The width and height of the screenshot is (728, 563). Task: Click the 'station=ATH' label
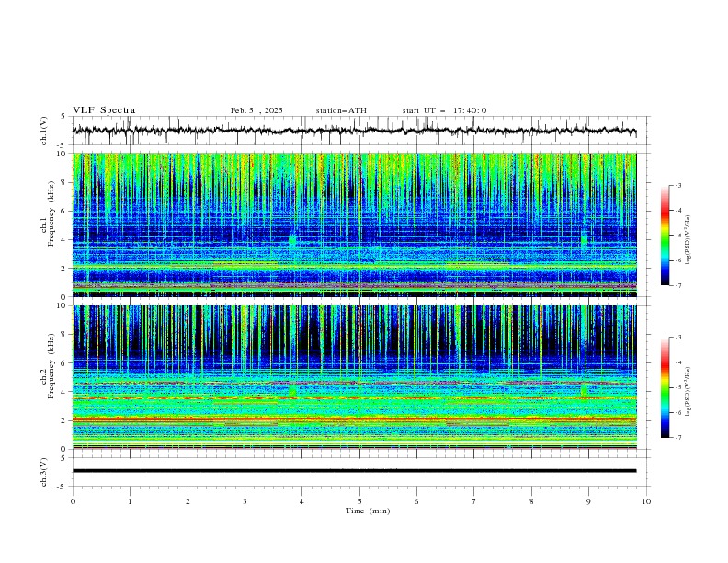point(341,110)
